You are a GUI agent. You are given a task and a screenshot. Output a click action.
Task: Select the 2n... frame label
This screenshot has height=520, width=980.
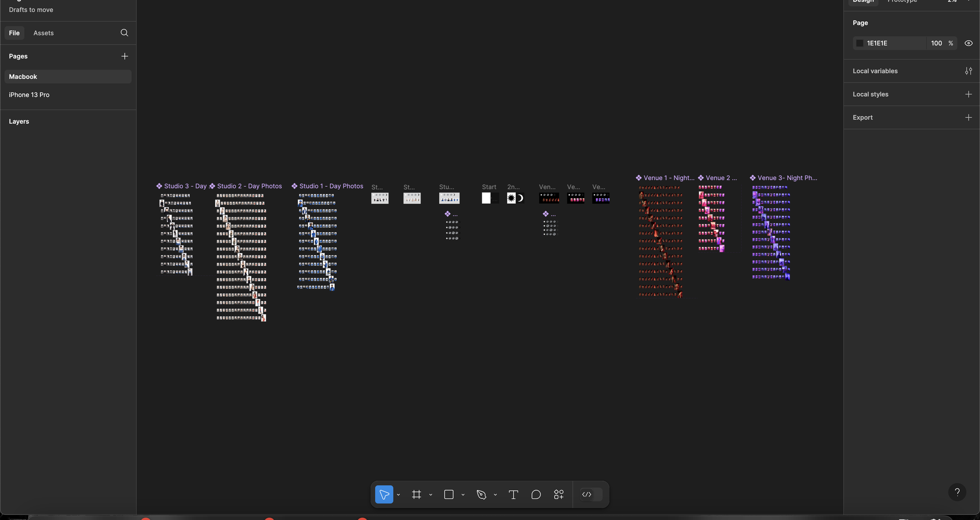click(x=513, y=187)
